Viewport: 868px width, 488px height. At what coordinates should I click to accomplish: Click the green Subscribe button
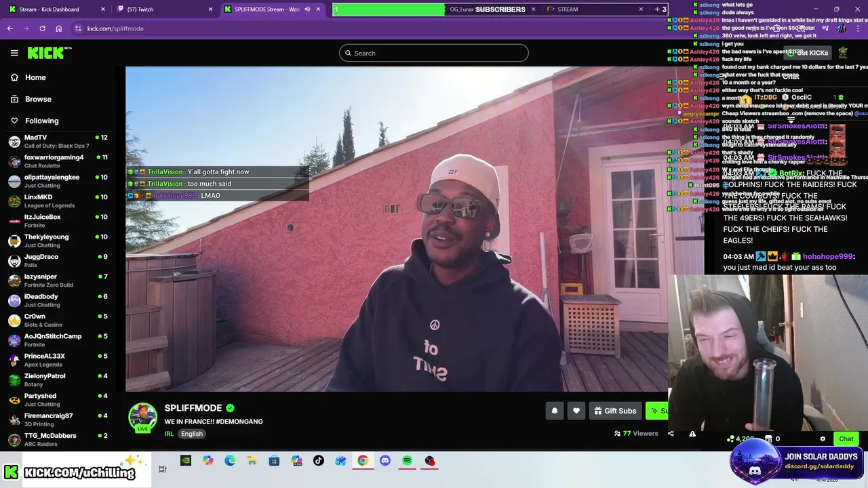(x=657, y=411)
